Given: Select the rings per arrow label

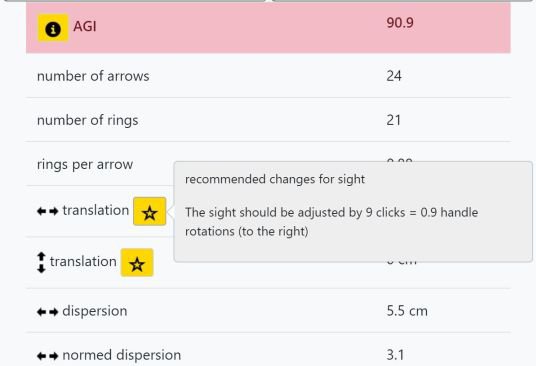Looking at the screenshot, I should [x=85, y=165].
